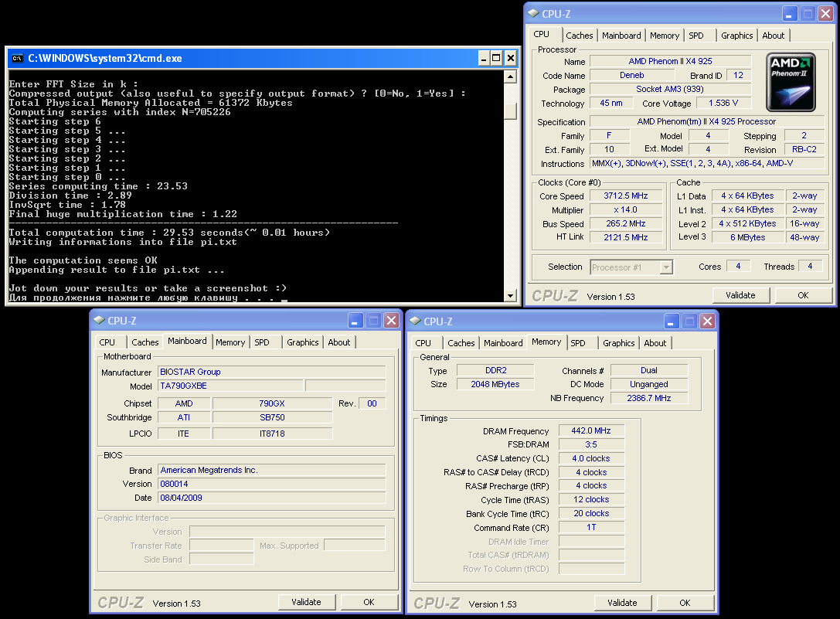Click the Southbridge value SB750
The width and height of the screenshot is (840, 619).
272,417
